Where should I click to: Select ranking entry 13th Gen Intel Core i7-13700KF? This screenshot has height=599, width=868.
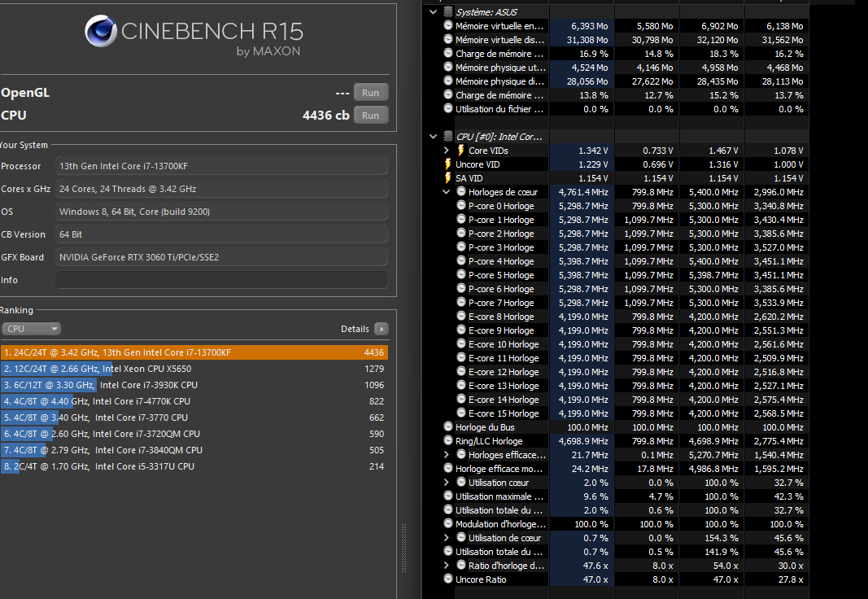[194, 352]
